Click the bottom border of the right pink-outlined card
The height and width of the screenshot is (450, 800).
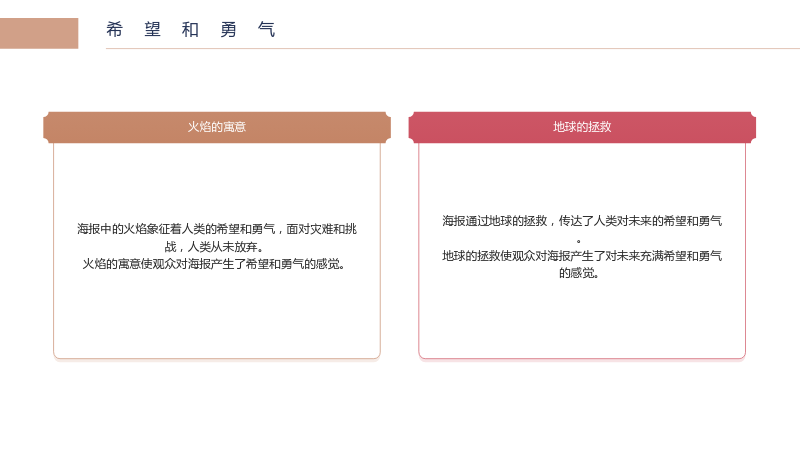pyautogui.click(x=582, y=358)
